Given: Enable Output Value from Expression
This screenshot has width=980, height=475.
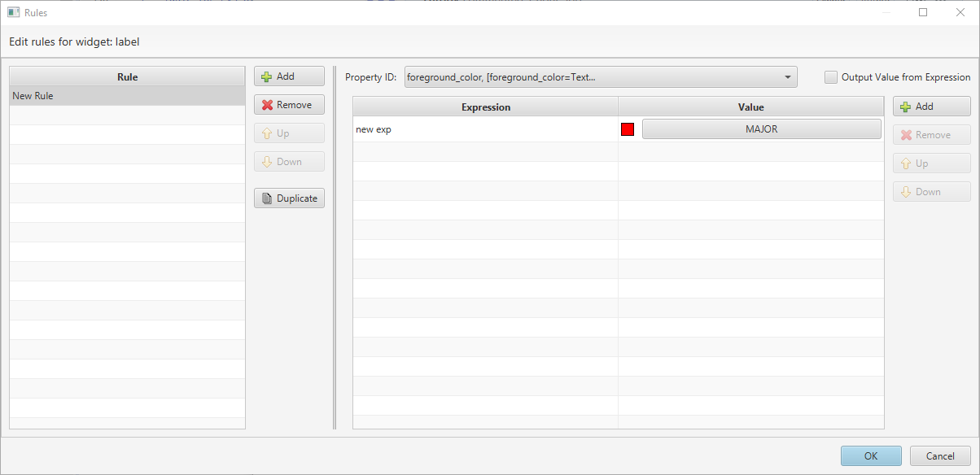Looking at the screenshot, I should pos(831,76).
